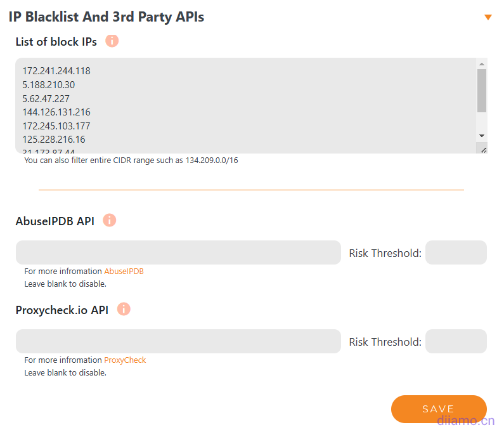
Task: Place cursor on the 5.188.210.30 line
Action: 49,85
